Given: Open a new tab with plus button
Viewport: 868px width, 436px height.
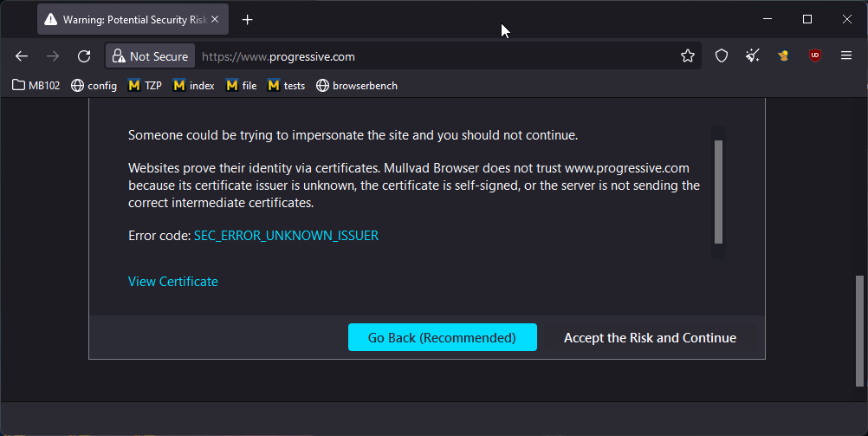Looking at the screenshot, I should tap(248, 20).
